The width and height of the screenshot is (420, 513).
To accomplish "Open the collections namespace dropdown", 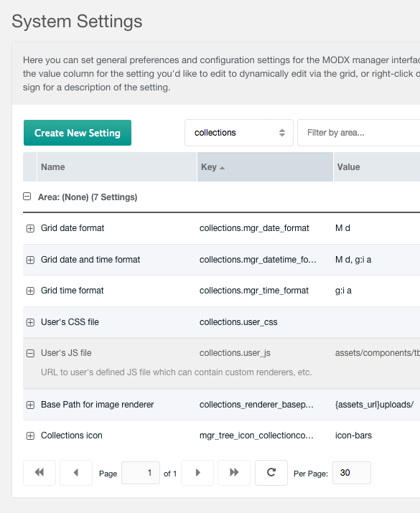I will pyautogui.click(x=238, y=133).
